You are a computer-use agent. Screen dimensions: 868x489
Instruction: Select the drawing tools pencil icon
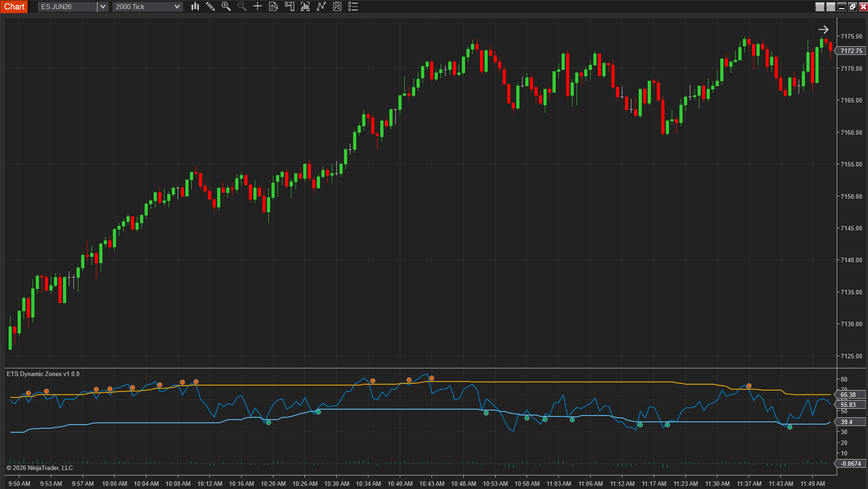[x=210, y=6]
